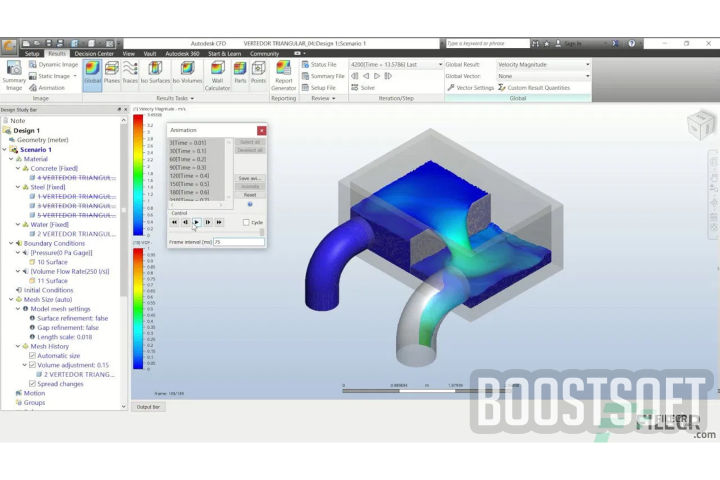Switch to the Decision Center tab
Image resolution: width=720 pixels, height=480 pixels.
(94, 54)
